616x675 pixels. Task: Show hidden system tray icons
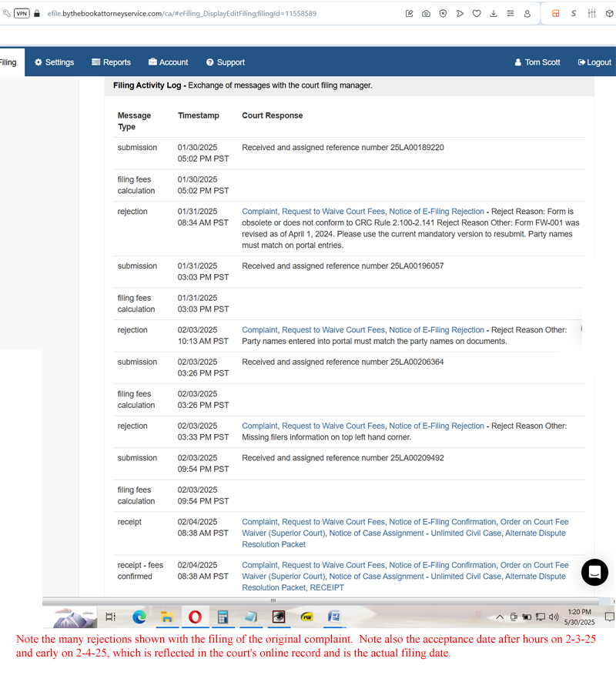tap(500, 617)
